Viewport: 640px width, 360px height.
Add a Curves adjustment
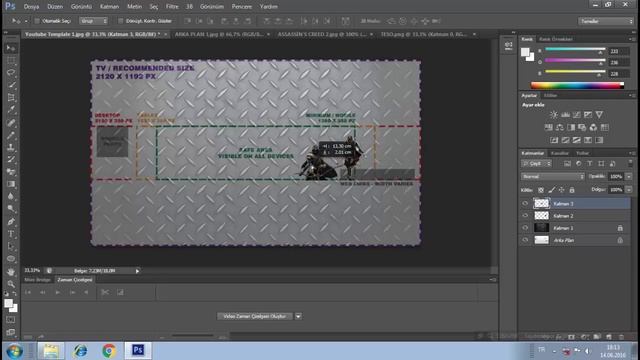click(576, 115)
